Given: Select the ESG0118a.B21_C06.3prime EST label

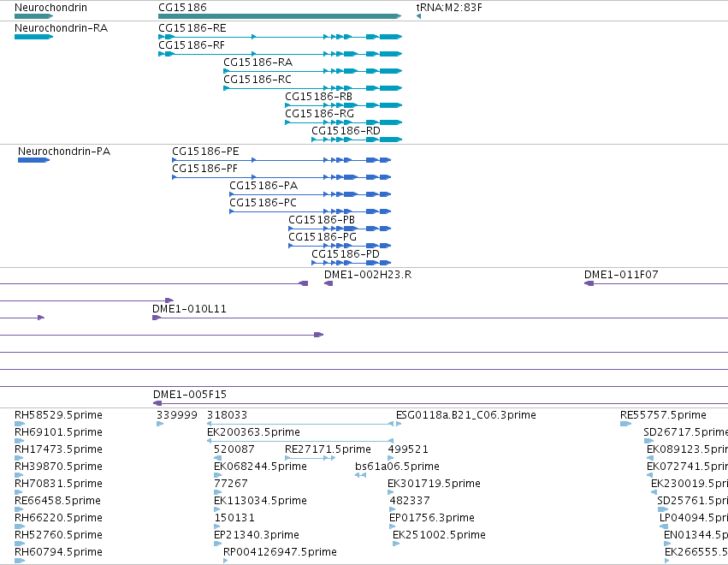Looking at the screenshot, I should tap(466, 415).
